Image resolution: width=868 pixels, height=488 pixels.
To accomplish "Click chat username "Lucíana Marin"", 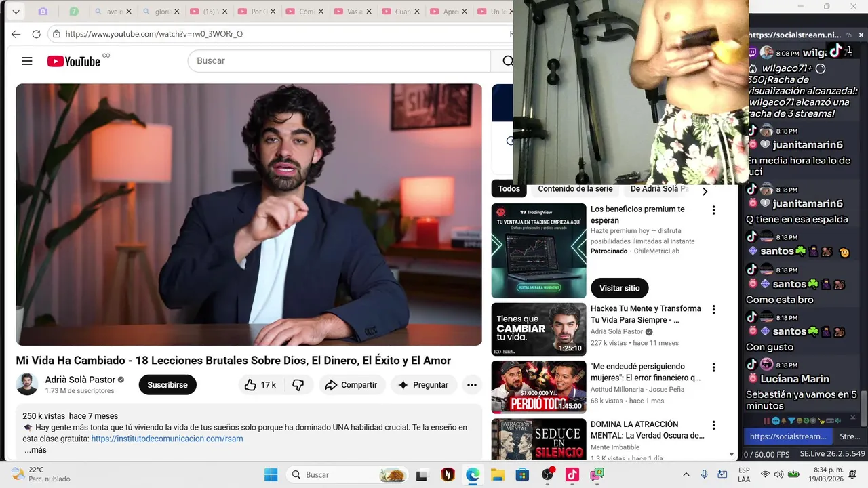I will tap(795, 379).
